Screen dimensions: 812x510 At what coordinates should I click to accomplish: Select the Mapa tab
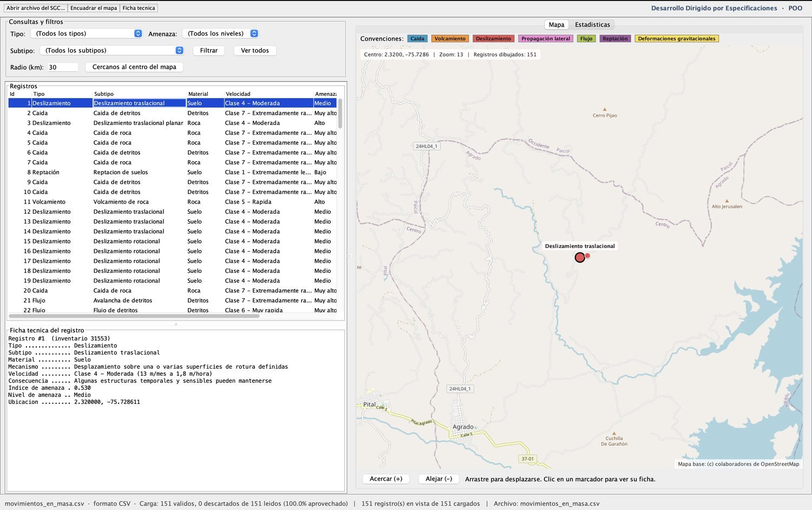click(x=556, y=24)
